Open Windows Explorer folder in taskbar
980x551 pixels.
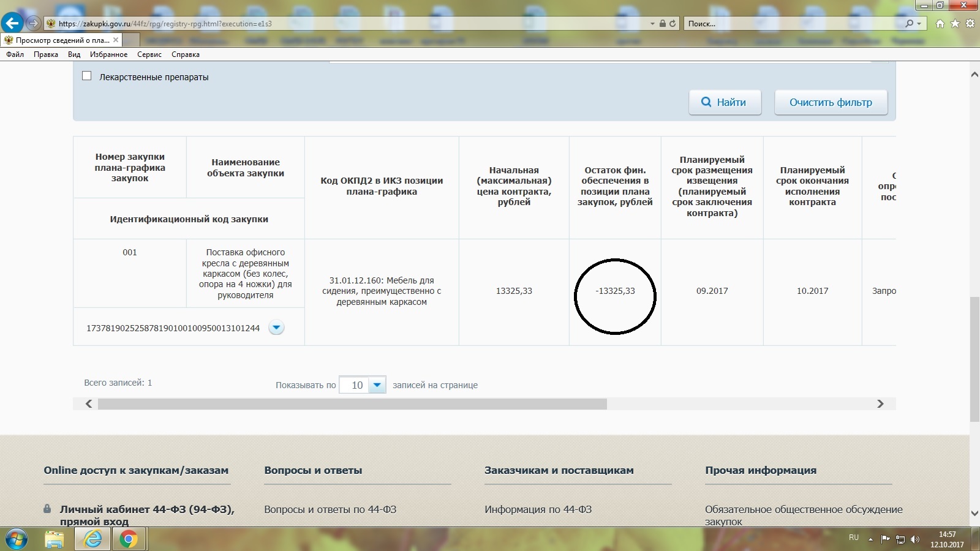[x=55, y=539]
